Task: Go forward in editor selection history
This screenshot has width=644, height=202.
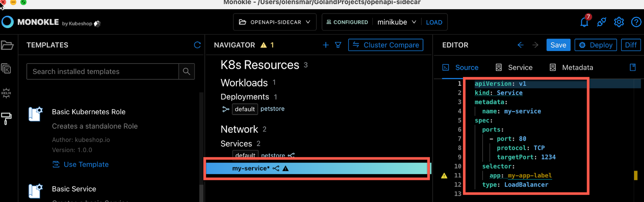Action: point(535,45)
